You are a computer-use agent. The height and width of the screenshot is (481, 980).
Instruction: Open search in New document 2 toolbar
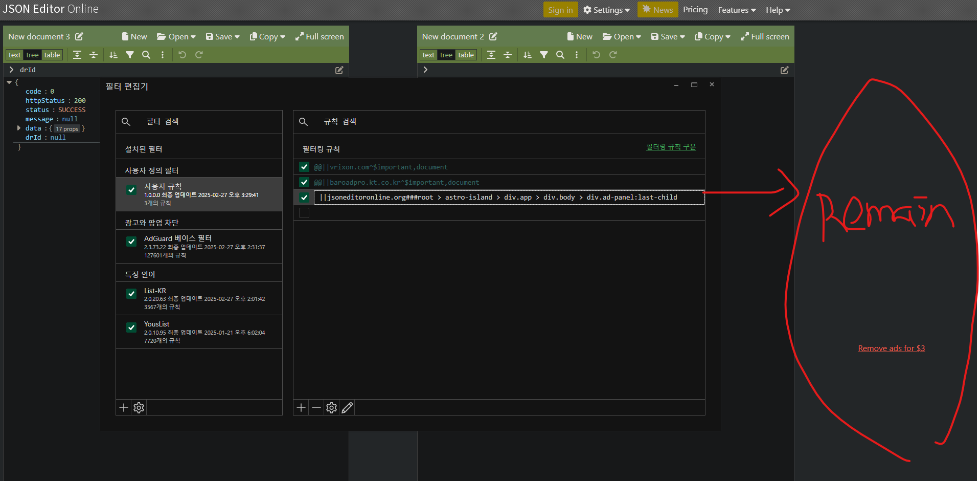coord(560,55)
